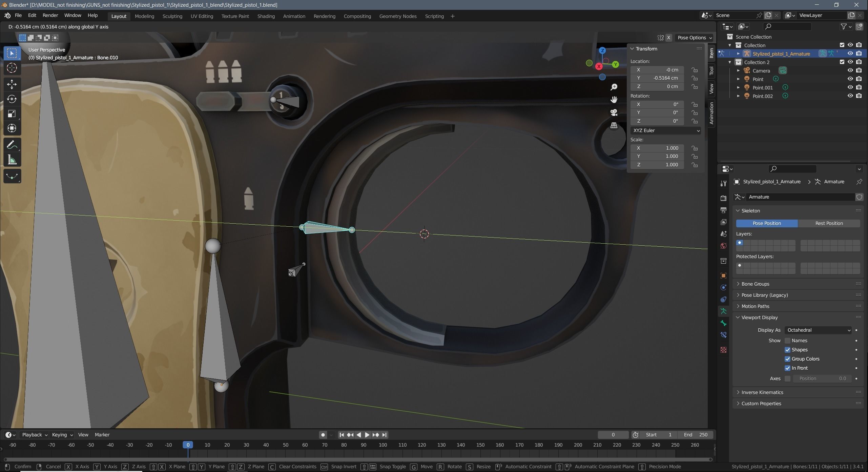Open the XYZ Euler rotation mode dropdown
The height and width of the screenshot is (472, 868).
pos(665,130)
